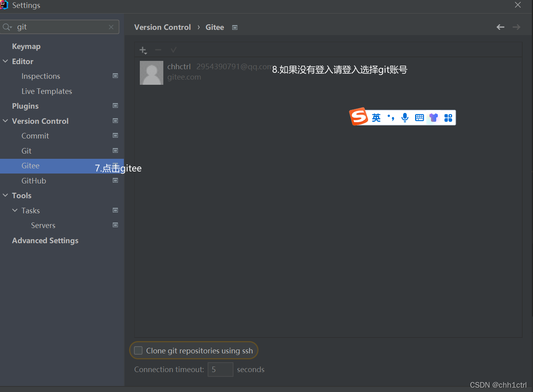Open Sogou soft keyboard icon
The image size is (533, 392).
419,118
